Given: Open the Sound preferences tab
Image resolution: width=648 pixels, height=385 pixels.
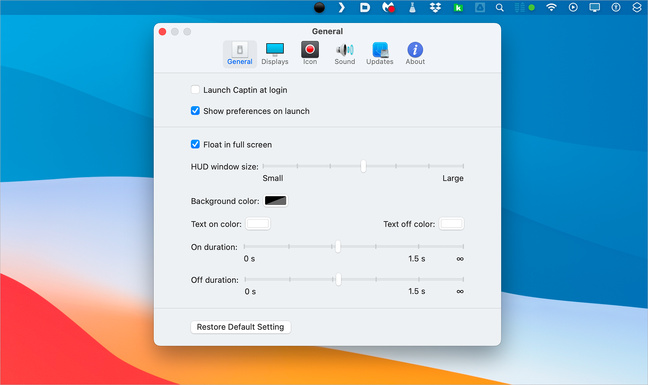Looking at the screenshot, I should tap(345, 54).
